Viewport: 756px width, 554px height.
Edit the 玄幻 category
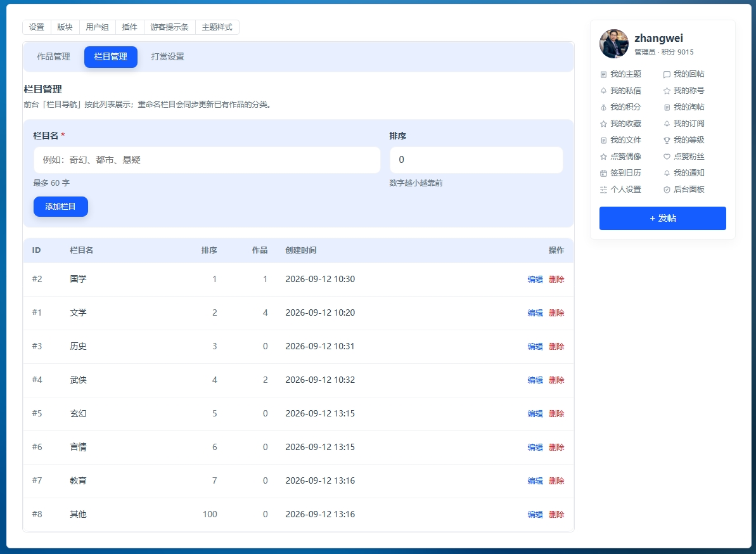(x=535, y=414)
